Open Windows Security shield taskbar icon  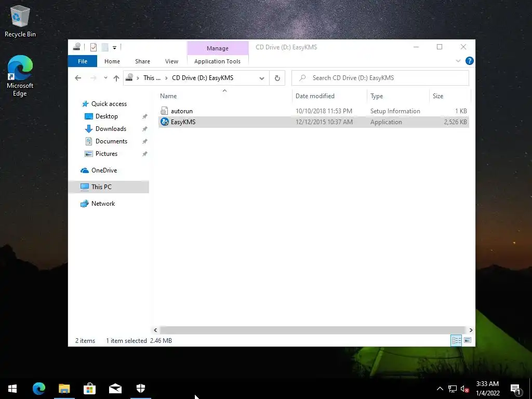pos(141,389)
